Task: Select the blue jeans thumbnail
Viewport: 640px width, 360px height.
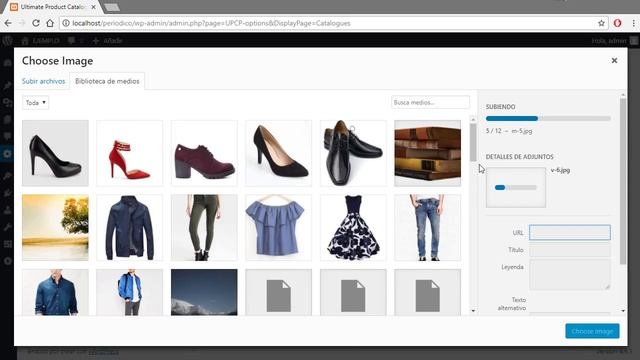Action: click(427, 228)
